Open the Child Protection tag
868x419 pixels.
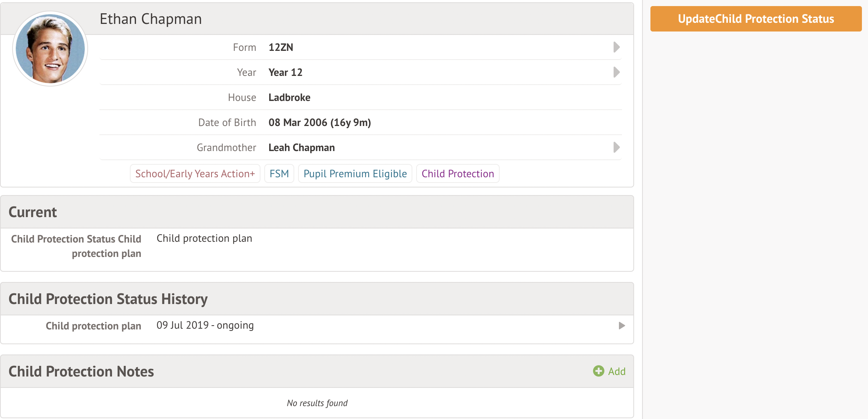pyautogui.click(x=458, y=174)
